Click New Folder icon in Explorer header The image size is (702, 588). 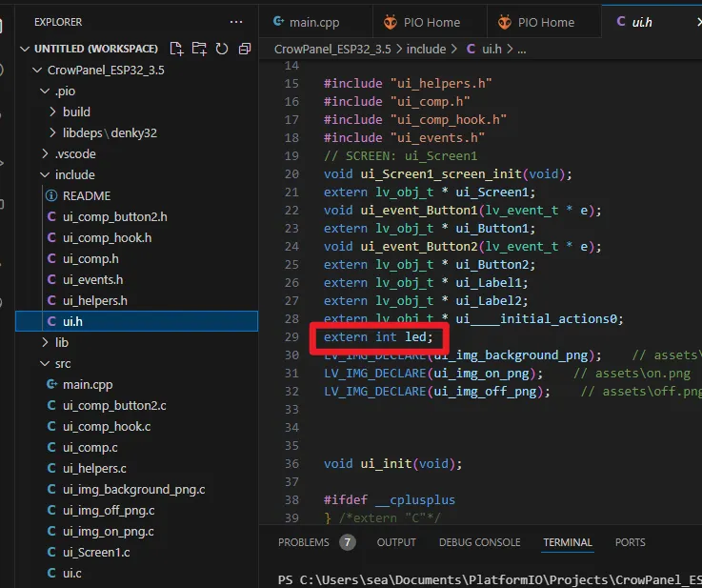click(x=199, y=49)
